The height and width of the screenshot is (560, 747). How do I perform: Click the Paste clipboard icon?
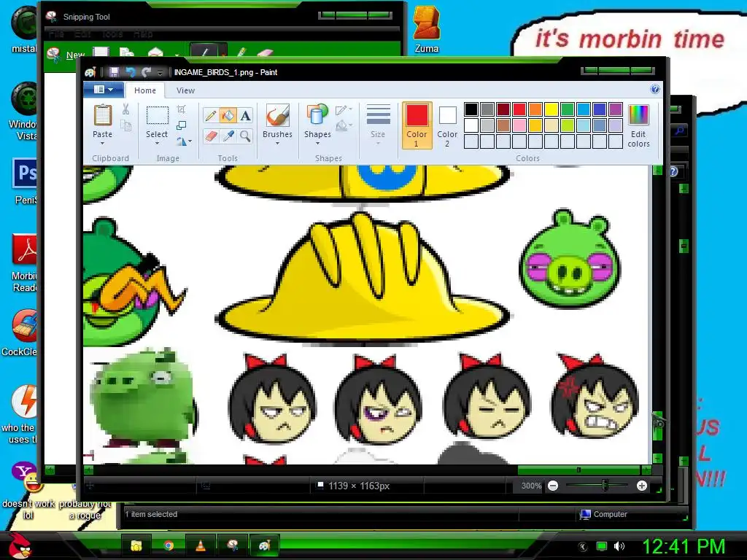point(102,116)
